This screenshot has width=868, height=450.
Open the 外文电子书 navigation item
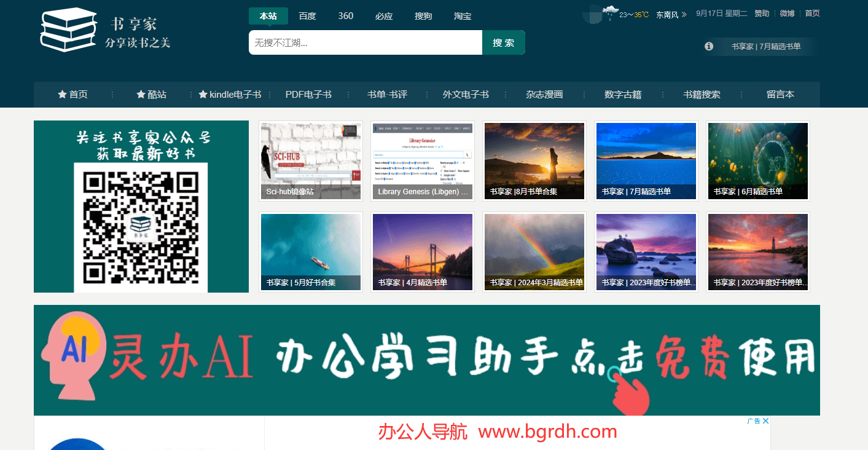pos(466,95)
